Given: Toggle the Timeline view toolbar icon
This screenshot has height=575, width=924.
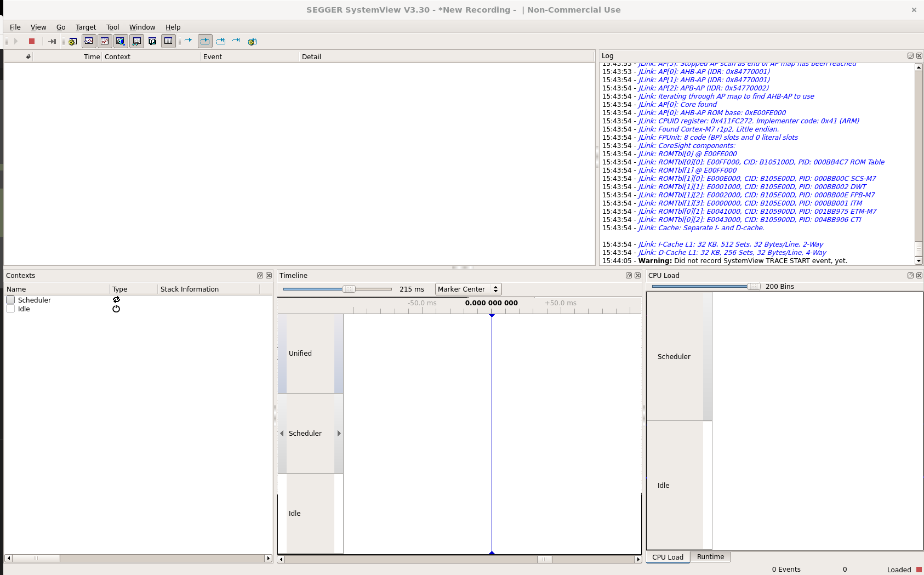Looking at the screenshot, I should tap(89, 41).
